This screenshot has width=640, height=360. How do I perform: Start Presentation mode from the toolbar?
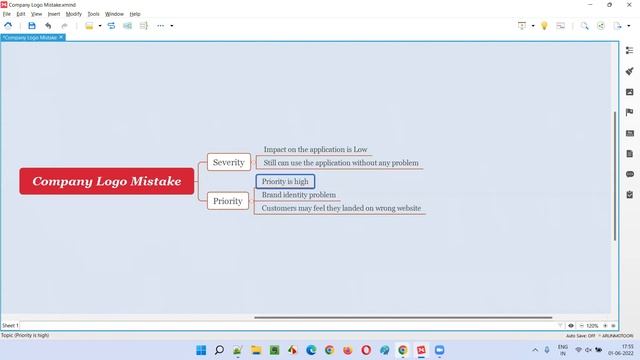click(x=522, y=26)
